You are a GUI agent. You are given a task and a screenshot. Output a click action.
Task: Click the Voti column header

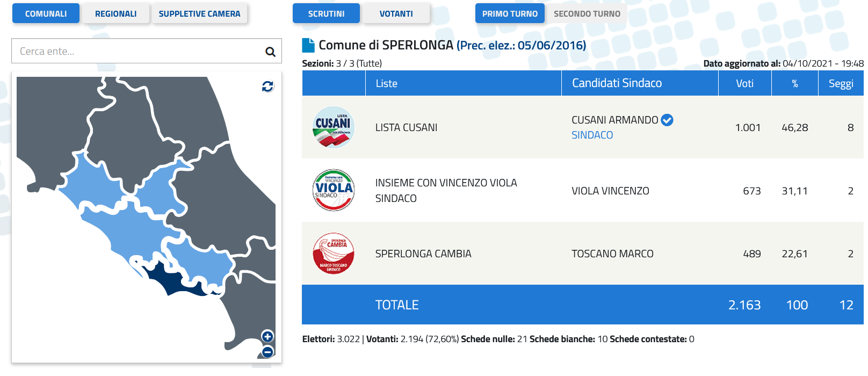[744, 83]
